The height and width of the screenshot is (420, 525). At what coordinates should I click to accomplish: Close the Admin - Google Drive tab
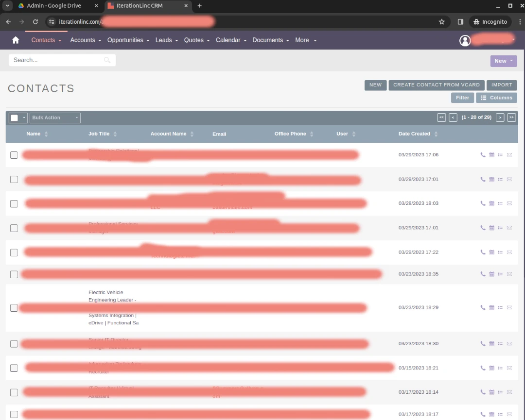point(96,6)
